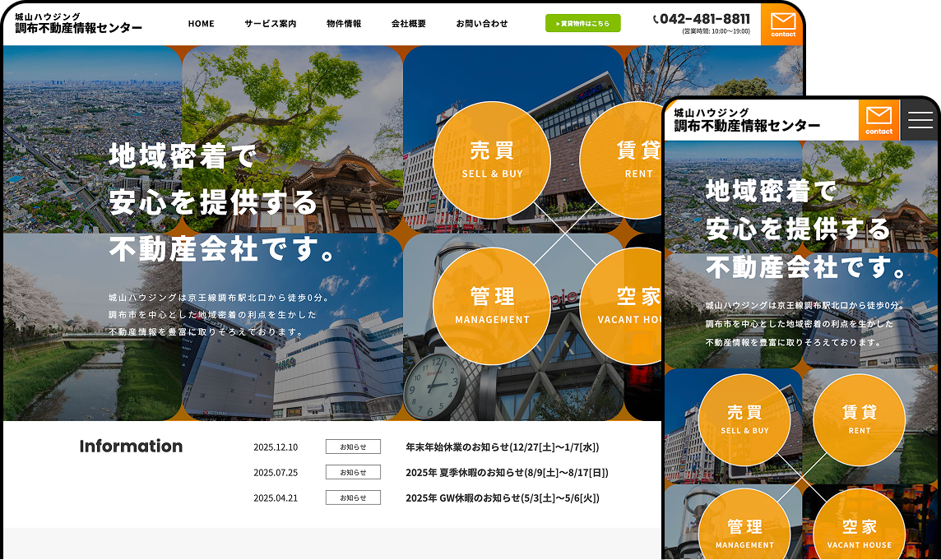Call the 042-481-8811 phone number link
Image resolution: width=941 pixels, height=560 pixels.
tap(704, 19)
